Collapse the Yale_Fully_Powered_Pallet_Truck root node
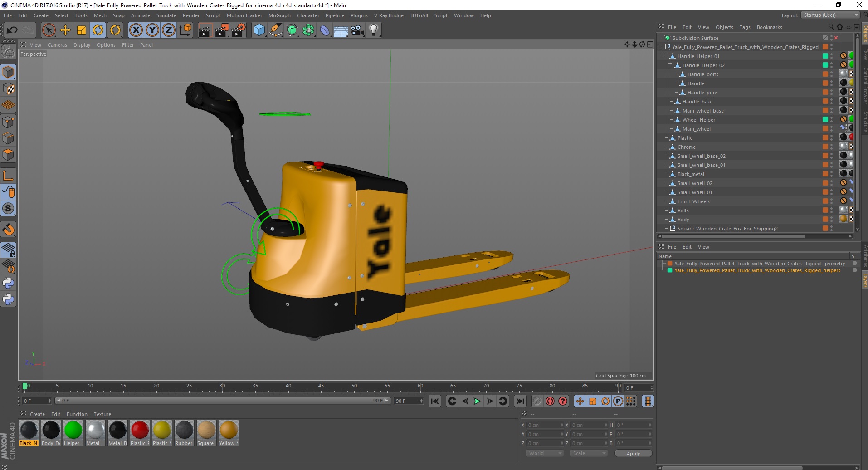Screen dimensions: 868x470 [660, 47]
